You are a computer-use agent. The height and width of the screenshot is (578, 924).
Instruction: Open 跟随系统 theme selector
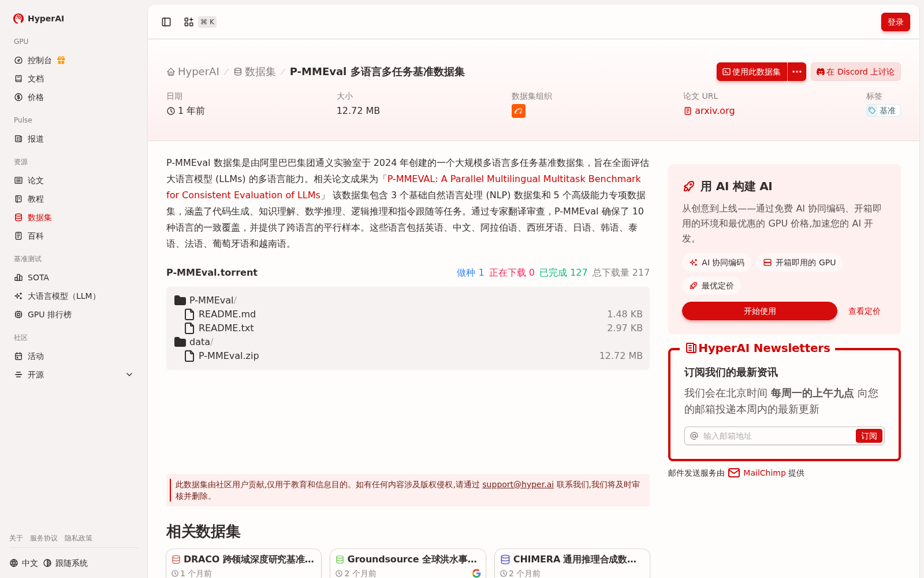coord(65,563)
